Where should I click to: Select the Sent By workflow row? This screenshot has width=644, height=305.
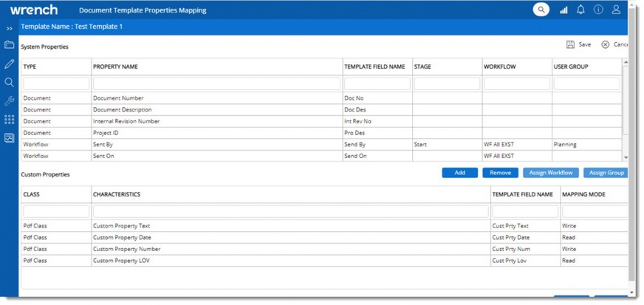coord(216,145)
